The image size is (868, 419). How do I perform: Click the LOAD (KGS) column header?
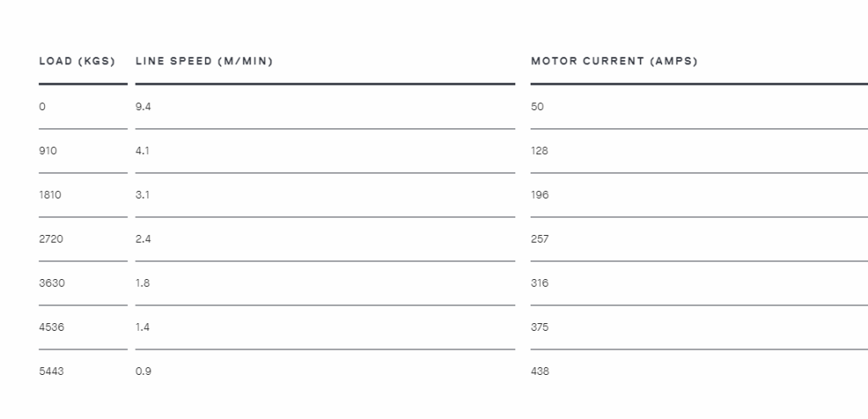coord(77,61)
